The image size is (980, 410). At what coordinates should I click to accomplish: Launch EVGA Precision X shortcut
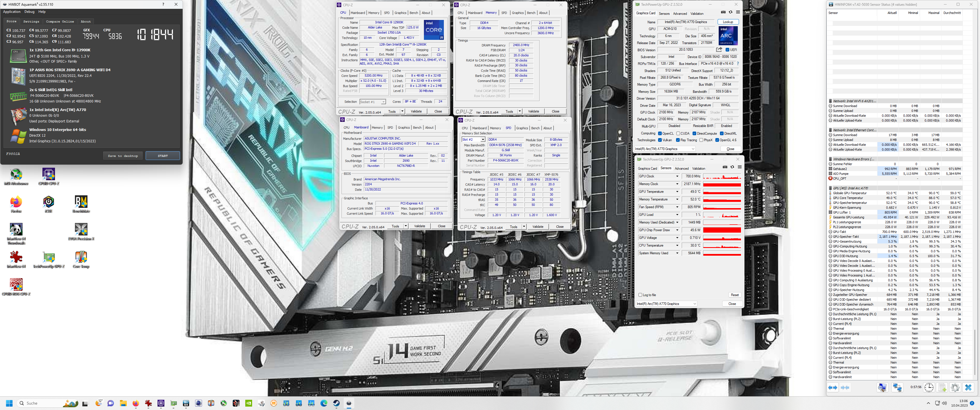(81, 232)
